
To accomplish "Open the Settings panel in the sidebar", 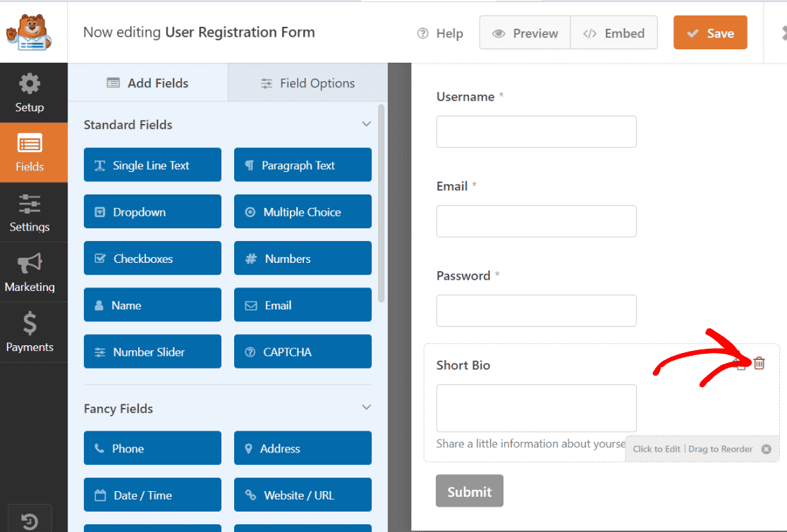I will 30,213.
